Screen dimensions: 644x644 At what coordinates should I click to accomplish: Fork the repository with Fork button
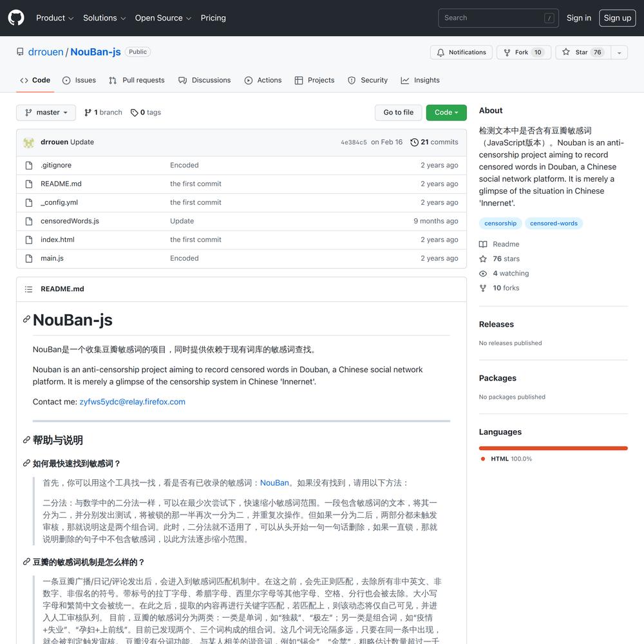(x=524, y=53)
